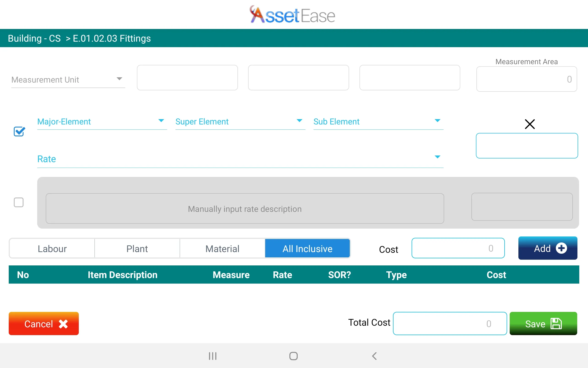Click the Total Cost field
The image size is (588, 368).
tap(450, 323)
